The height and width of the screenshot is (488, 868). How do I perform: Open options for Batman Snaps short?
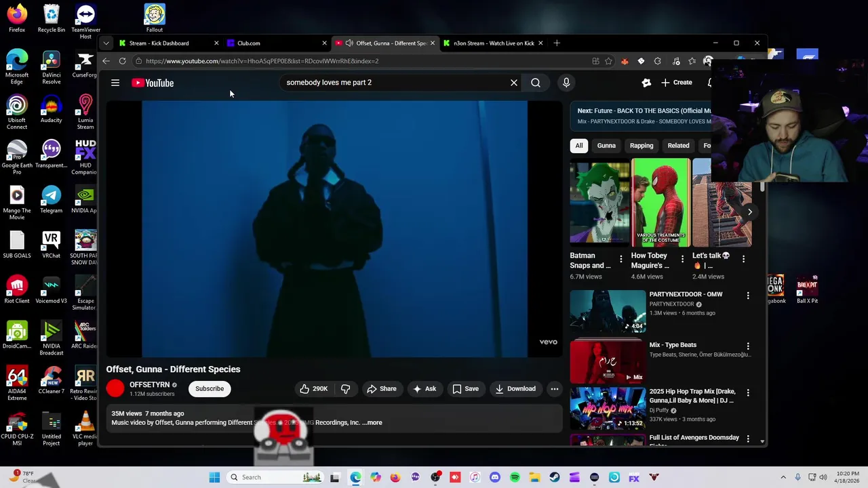pyautogui.click(x=620, y=259)
